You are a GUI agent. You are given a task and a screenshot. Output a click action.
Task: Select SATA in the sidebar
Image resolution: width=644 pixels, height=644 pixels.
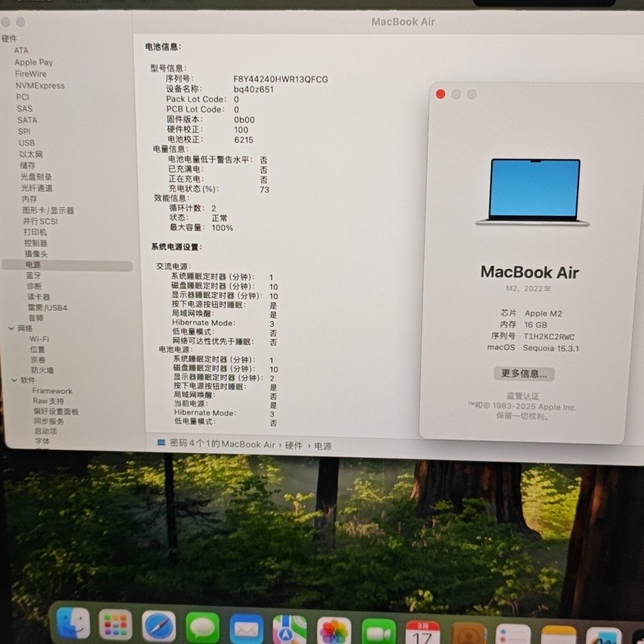(27, 120)
